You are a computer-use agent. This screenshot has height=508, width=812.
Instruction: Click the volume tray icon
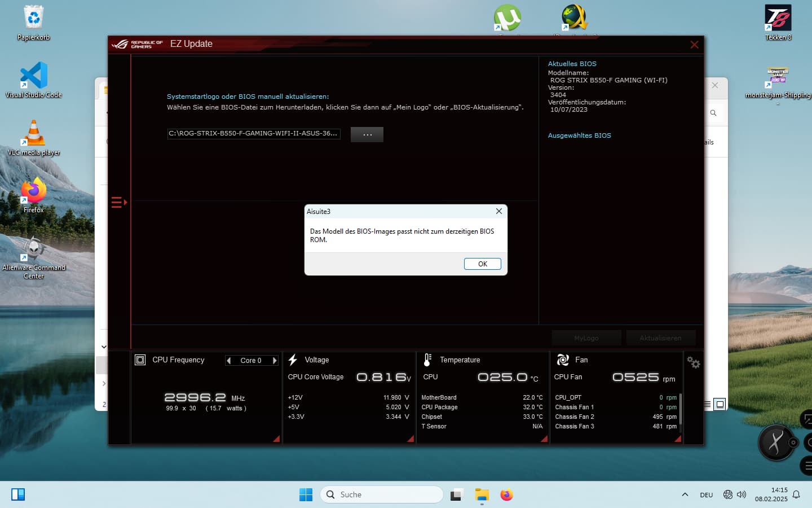pos(742,494)
